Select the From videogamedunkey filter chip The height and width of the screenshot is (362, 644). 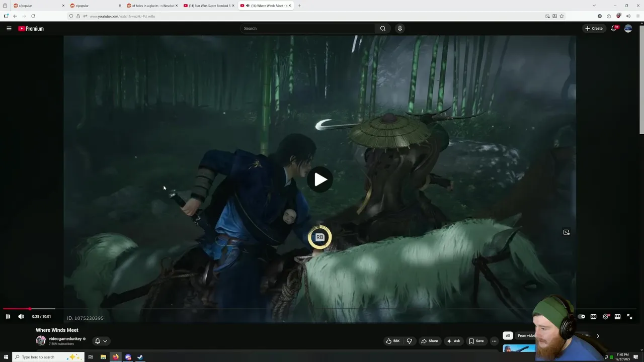coord(526,336)
